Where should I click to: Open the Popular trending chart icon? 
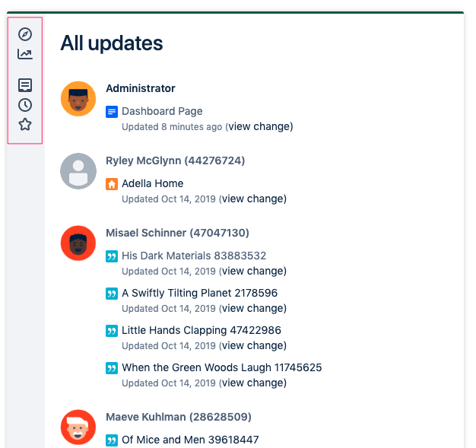click(25, 54)
